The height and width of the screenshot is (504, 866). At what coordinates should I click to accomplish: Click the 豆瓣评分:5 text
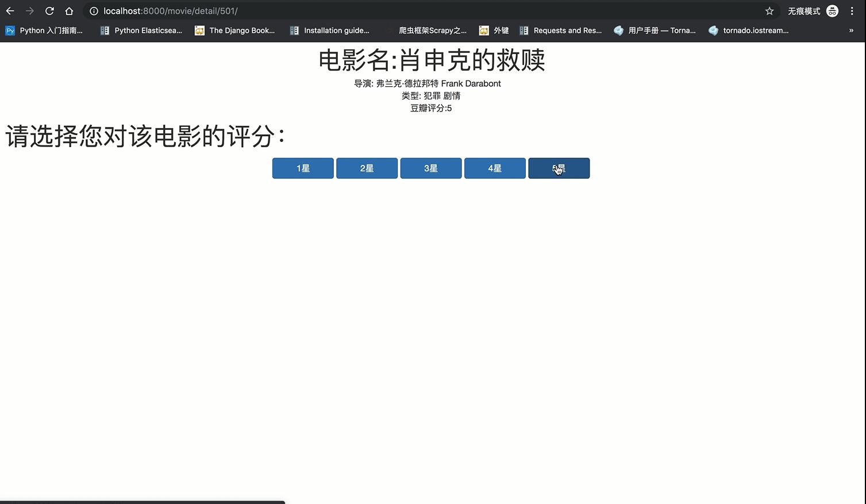(431, 108)
